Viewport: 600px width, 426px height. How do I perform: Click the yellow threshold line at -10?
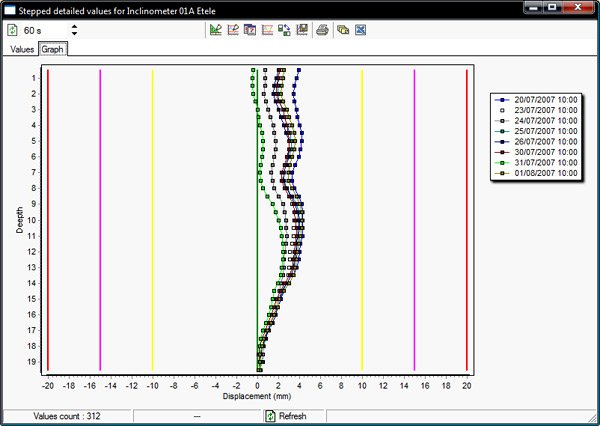pos(153,220)
